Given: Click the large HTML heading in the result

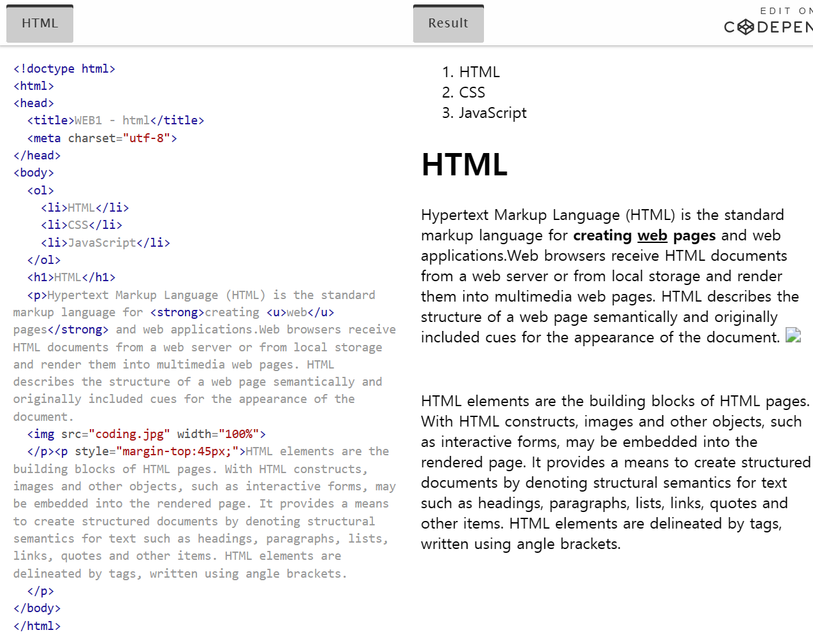Looking at the screenshot, I should (x=464, y=165).
